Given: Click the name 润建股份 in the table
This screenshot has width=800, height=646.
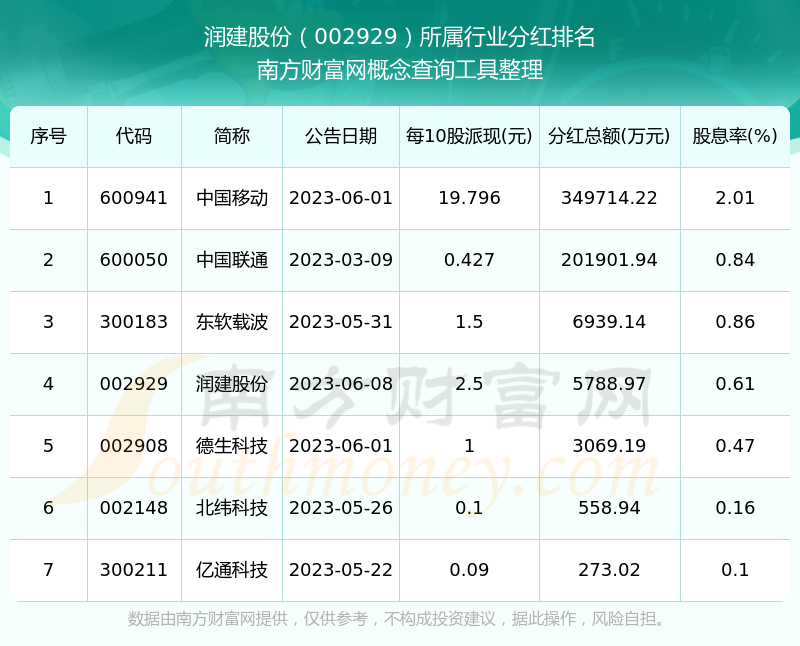Looking at the screenshot, I should [x=232, y=384].
